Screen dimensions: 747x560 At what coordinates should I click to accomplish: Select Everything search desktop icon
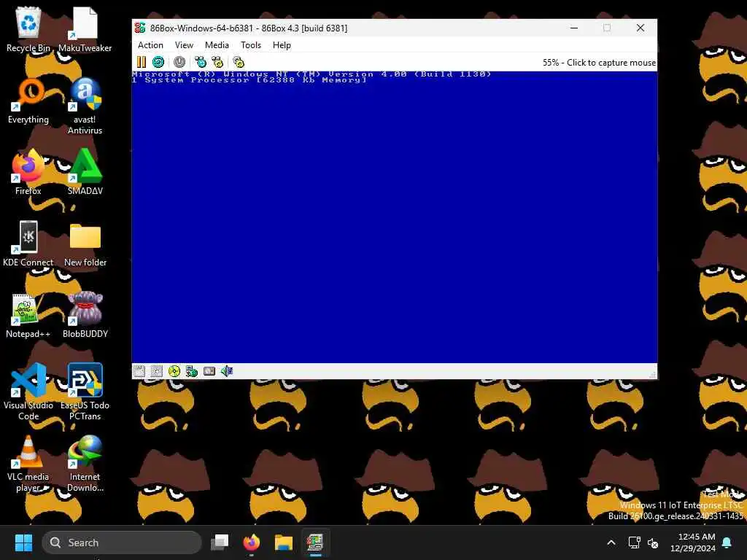(x=28, y=101)
